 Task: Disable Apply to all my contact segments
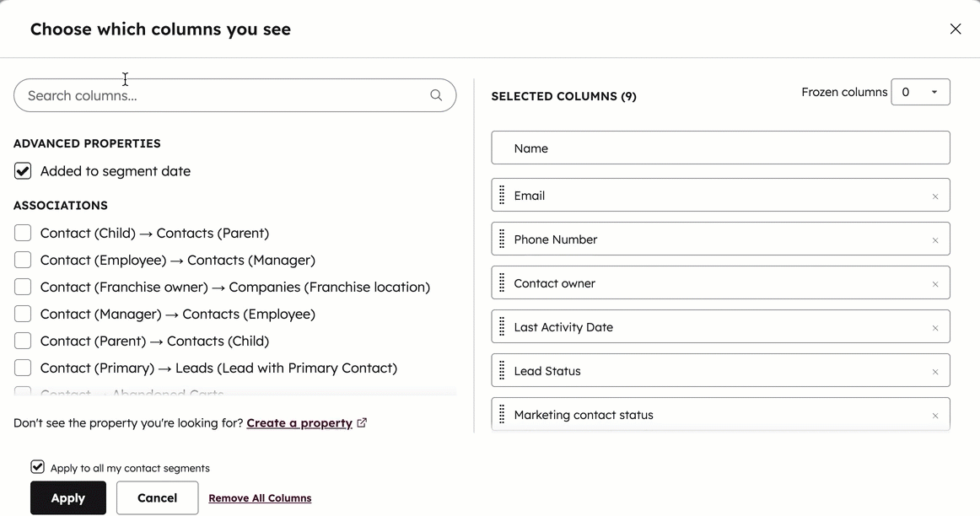37,466
